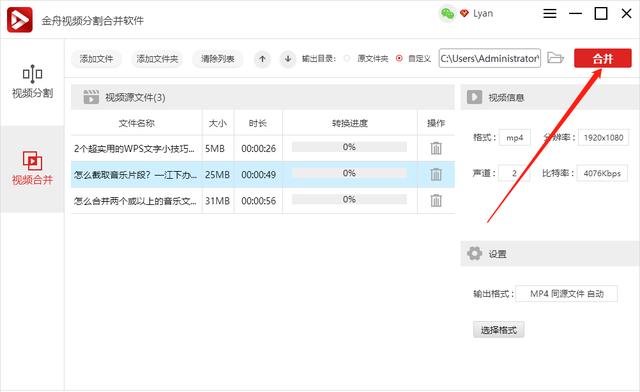Switch to 视频合并 sidebar tab
Viewport: 640px width, 392px height.
coord(32,168)
